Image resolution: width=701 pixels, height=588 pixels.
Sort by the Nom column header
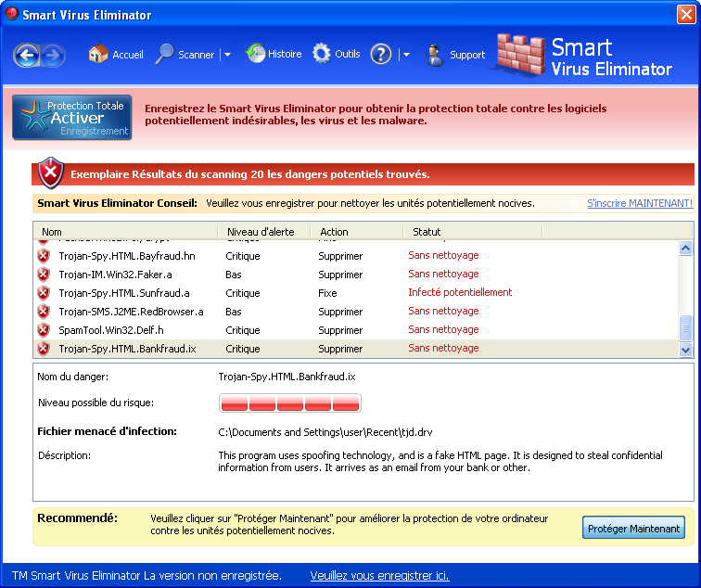point(125,232)
